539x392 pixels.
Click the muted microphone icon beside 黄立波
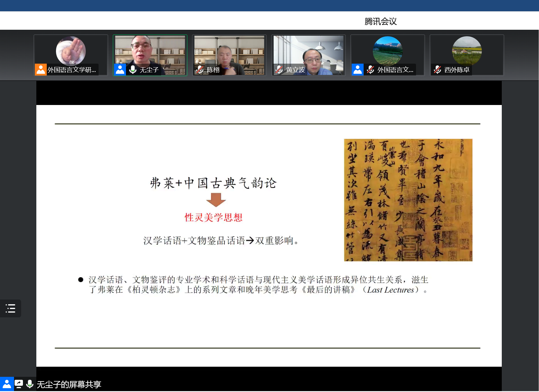[x=279, y=70]
